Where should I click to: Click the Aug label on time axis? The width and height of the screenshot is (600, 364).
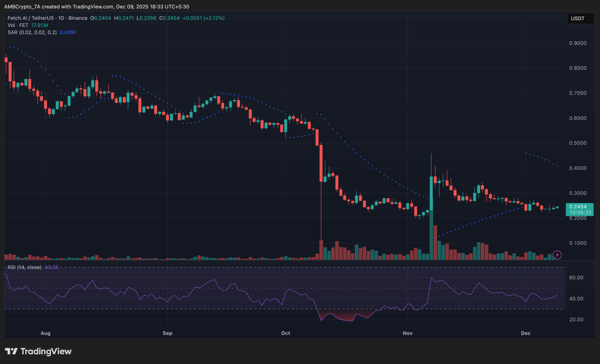click(45, 333)
